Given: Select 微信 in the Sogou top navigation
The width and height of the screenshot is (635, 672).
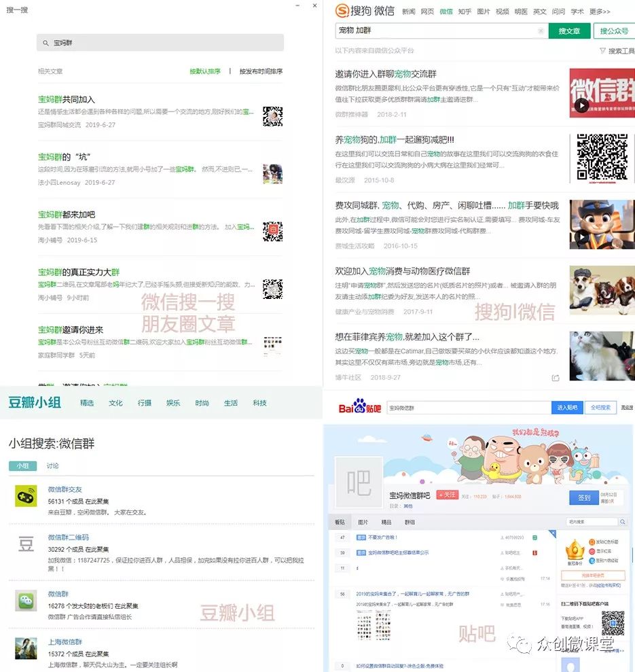Looking at the screenshot, I should 446,12.
